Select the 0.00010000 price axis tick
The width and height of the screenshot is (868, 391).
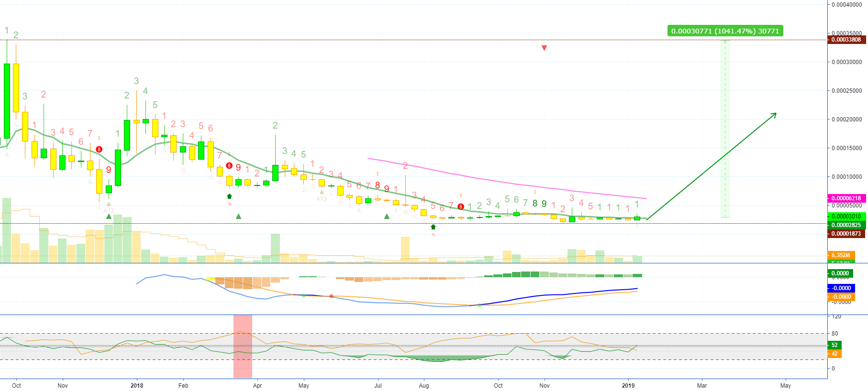pyautogui.click(x=846, y=177)
